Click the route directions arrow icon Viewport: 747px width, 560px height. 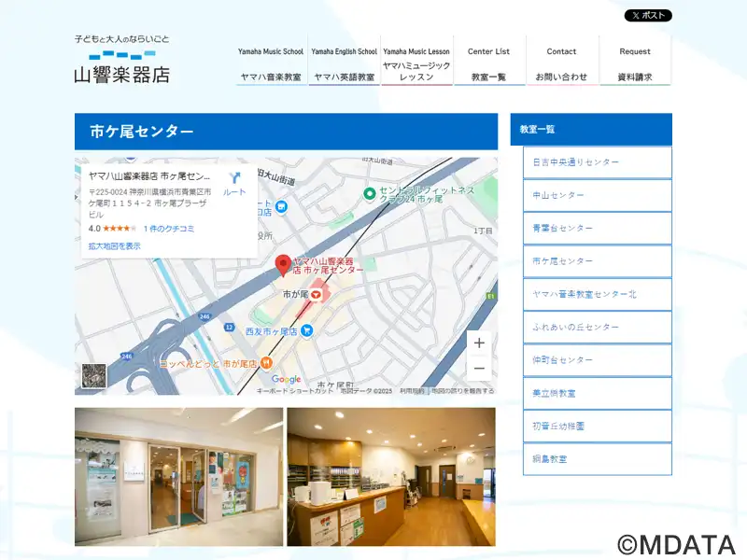point(234,178)
